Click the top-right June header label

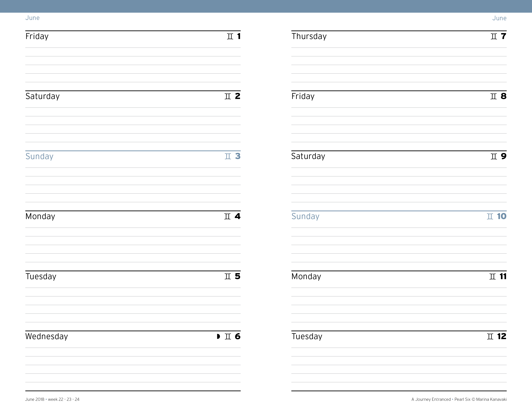tap(499, 18)
